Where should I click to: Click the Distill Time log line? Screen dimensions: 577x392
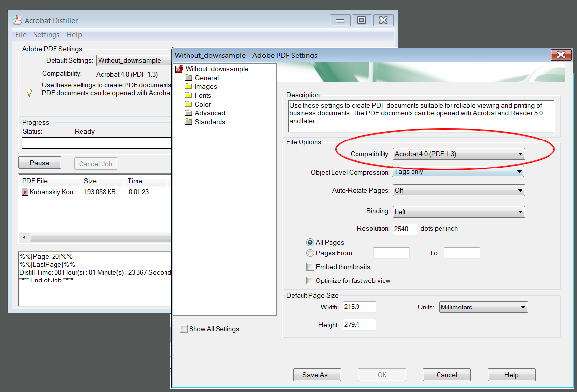click(95, 272)
